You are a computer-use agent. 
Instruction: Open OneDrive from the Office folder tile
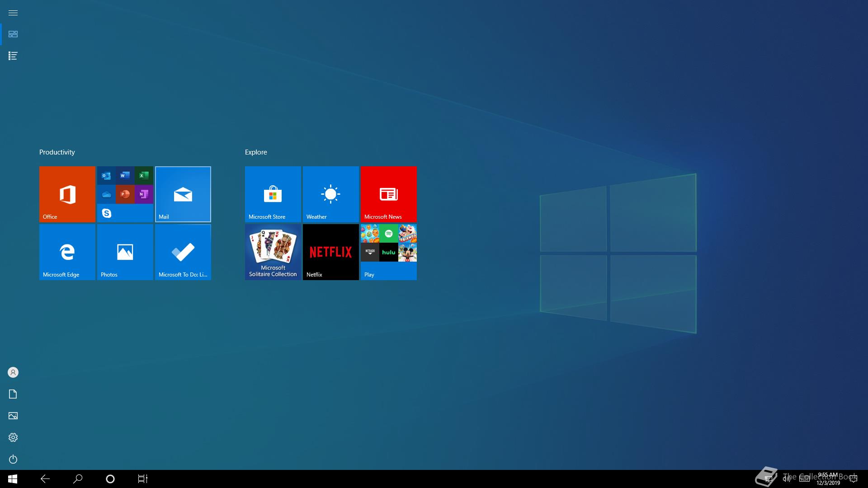pos(106,194)
